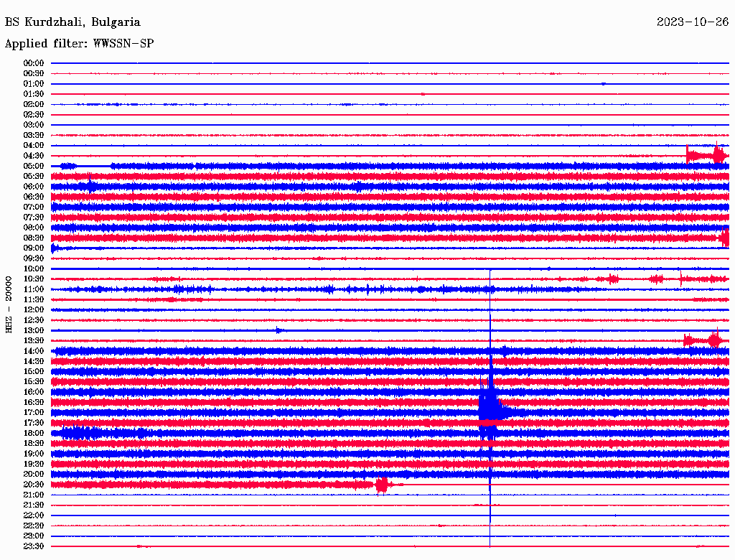The height and width of the screenshot is (560, 735).
Task: Click the 14:30 time label
Action: point(33,361)
